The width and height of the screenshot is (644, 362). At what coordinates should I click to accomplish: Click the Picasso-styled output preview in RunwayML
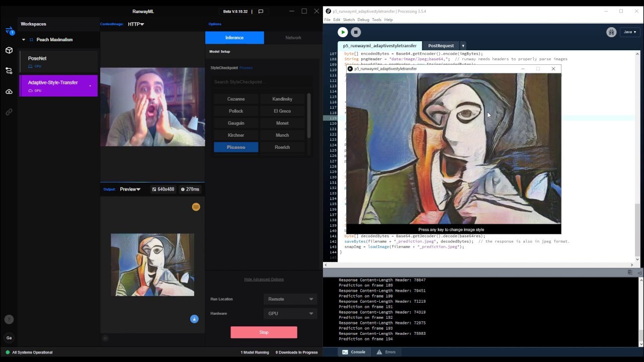[x=152, y=264]
